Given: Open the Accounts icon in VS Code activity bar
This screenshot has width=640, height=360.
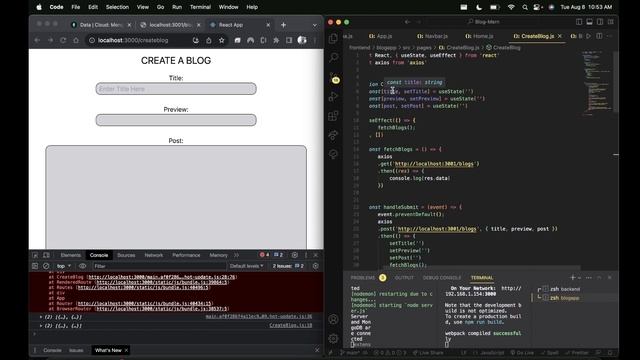Looking at the screenshot, I should (333, 319).
